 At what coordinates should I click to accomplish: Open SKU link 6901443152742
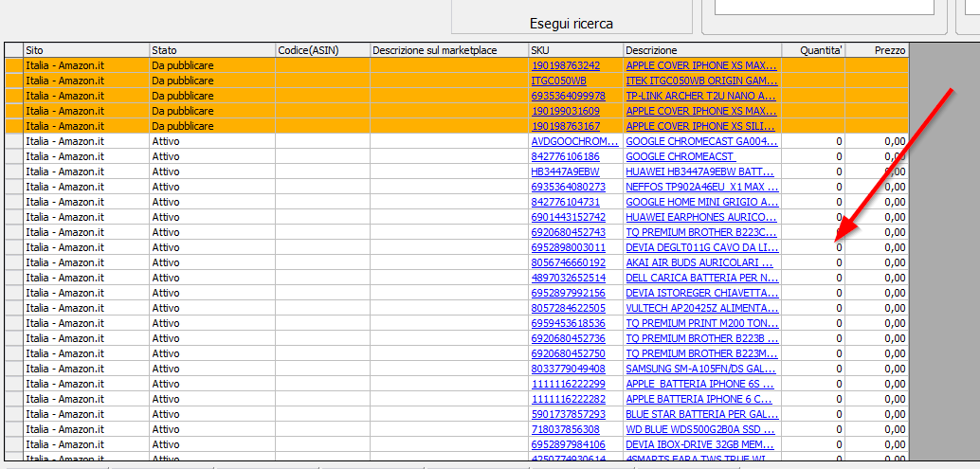[x=568, y=217]
